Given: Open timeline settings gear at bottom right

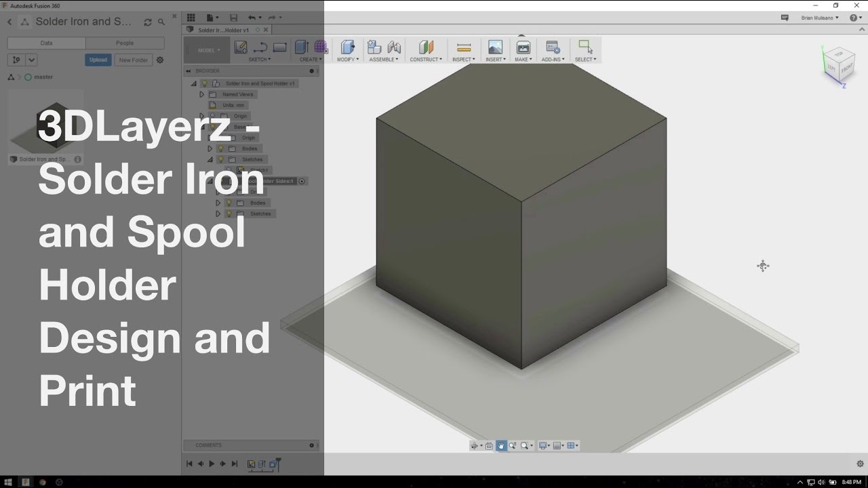Looking at the screenshot, I should point(860,464).
